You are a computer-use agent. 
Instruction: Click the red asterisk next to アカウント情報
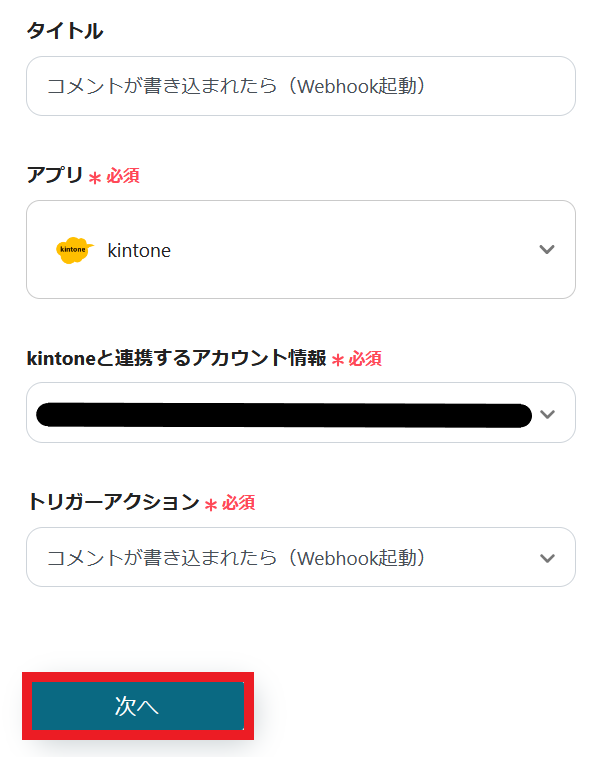pyautogui.click(x=338, y=360)
